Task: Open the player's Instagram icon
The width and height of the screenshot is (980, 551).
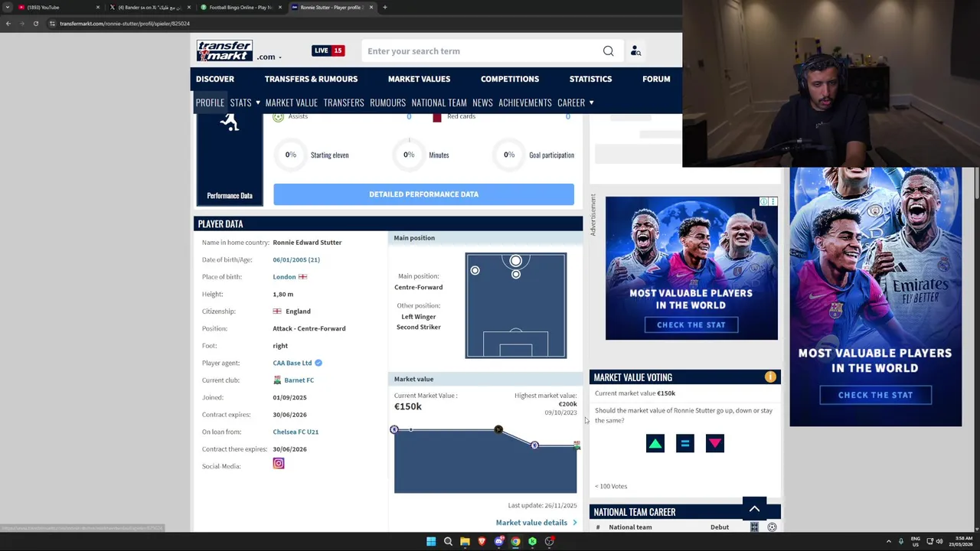Action: click(279, 464)
